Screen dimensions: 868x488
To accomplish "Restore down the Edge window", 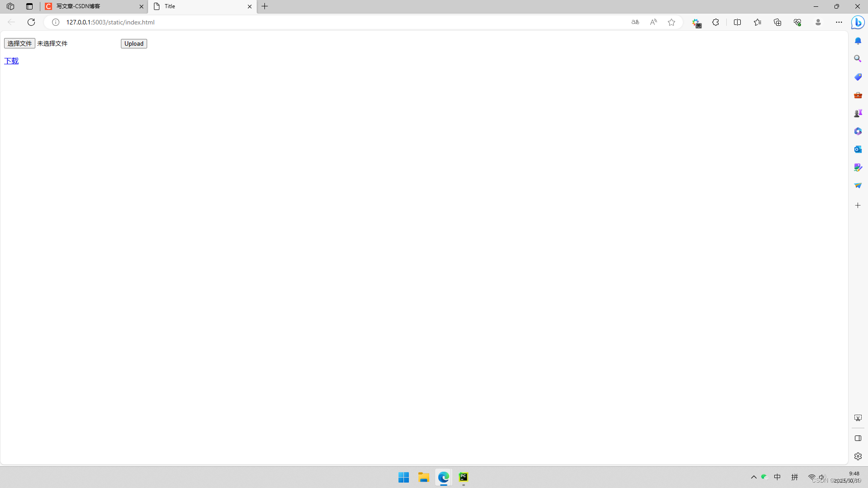I will click(837, 6).
